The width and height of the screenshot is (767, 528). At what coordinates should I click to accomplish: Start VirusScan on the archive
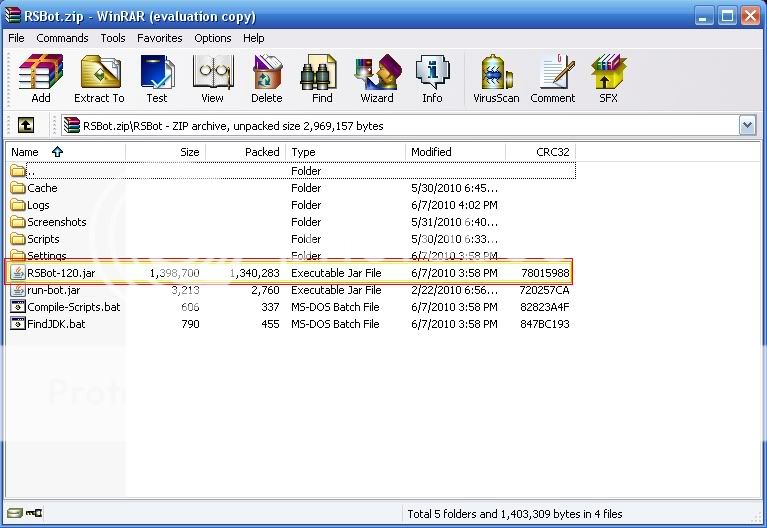point(496,78)
